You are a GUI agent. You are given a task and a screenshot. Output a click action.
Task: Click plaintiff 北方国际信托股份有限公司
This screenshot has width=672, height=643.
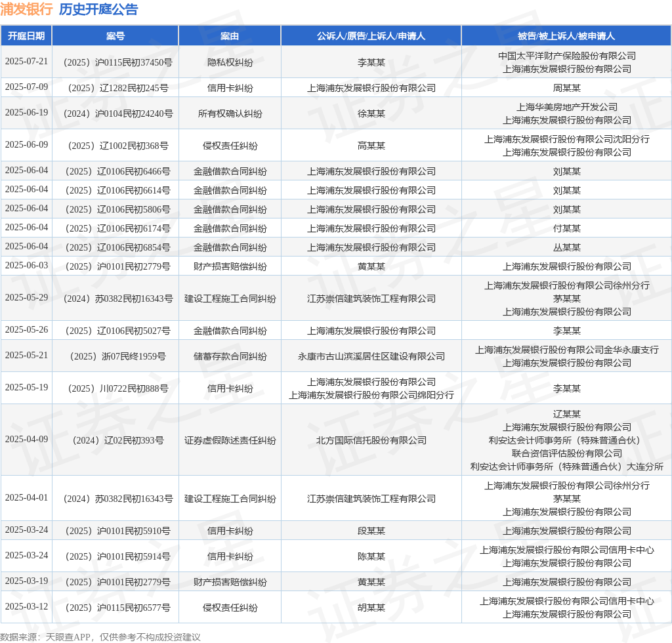click(x=371, y=441)
